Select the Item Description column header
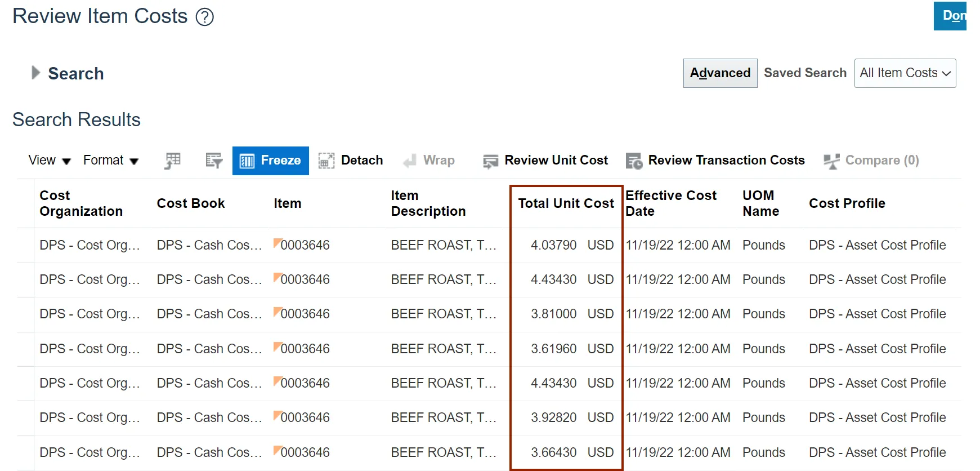The height and width of the screenshot is (471, 980). (428, 203)
